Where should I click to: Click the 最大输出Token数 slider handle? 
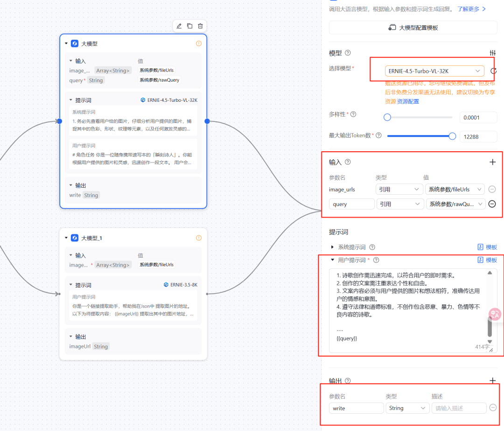coord(452,136)
